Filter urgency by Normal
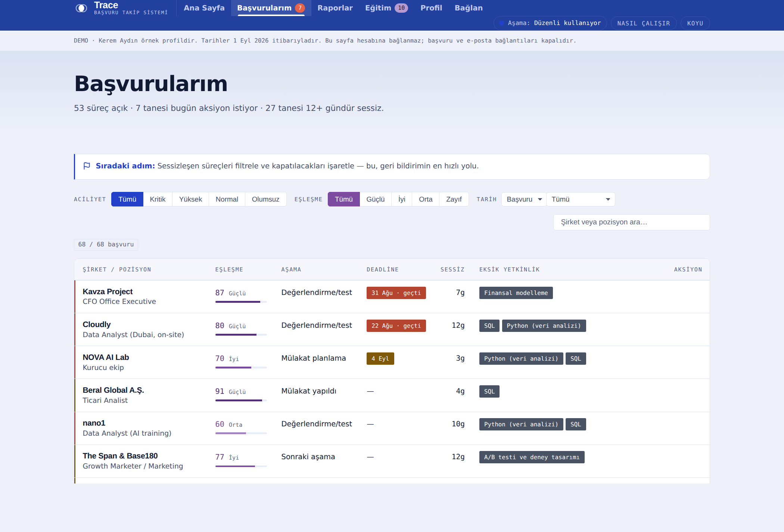Image resolution: width=784 pixels, height=532 pixels. 227,199
